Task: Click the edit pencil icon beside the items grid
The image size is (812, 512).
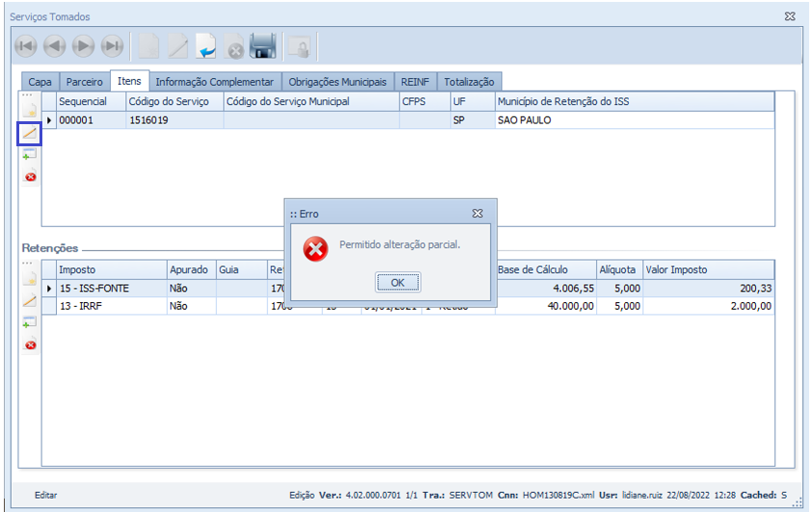Action: click(30, 134)
